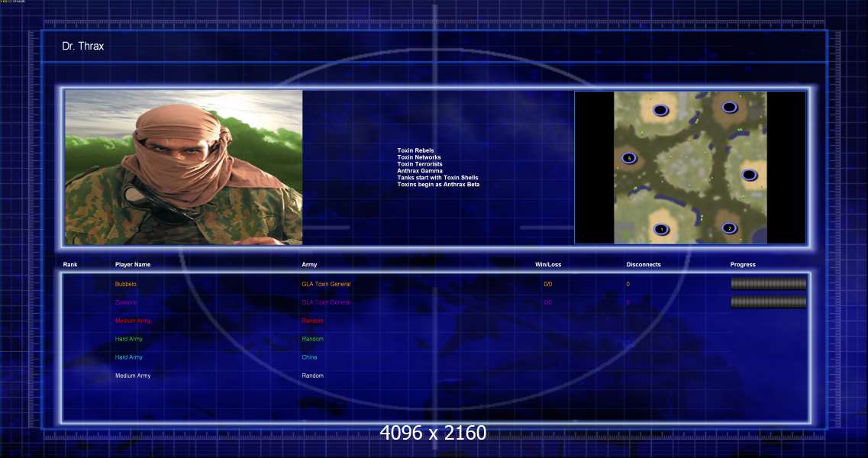Click the red Random army entry

313,321
